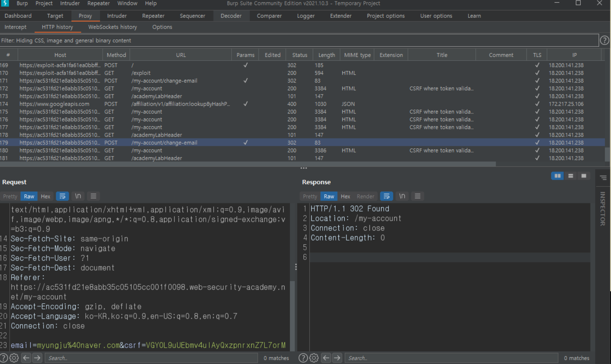Switch to the Sequencer tab

193,16
